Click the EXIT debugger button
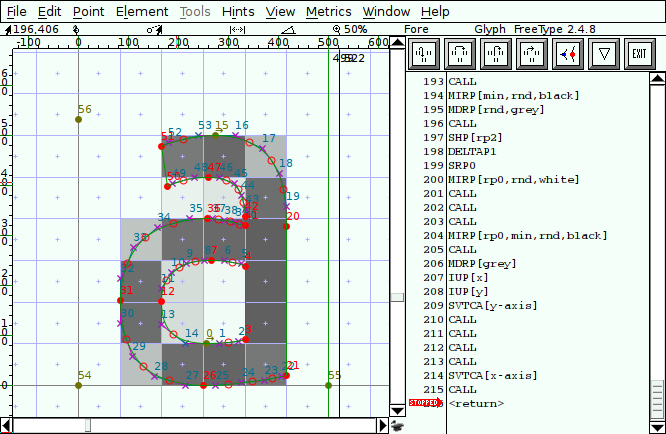 click(x=637, y=52)
